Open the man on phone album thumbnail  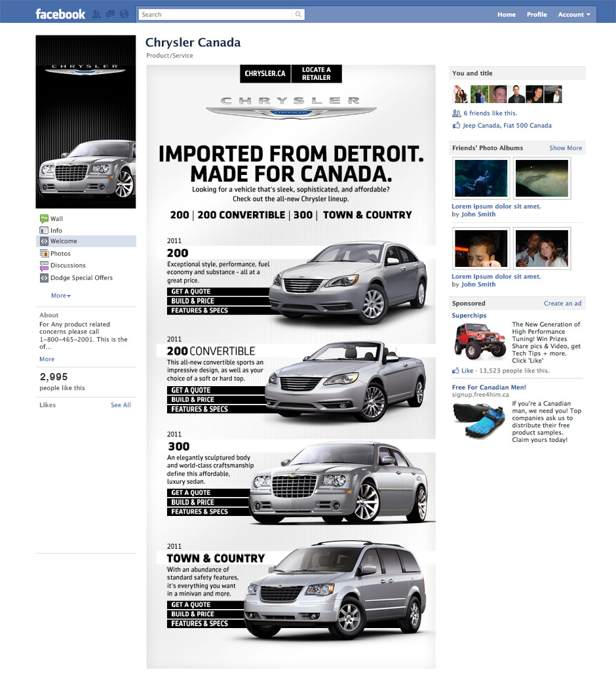pyautogui.click(x=481, y=248)
